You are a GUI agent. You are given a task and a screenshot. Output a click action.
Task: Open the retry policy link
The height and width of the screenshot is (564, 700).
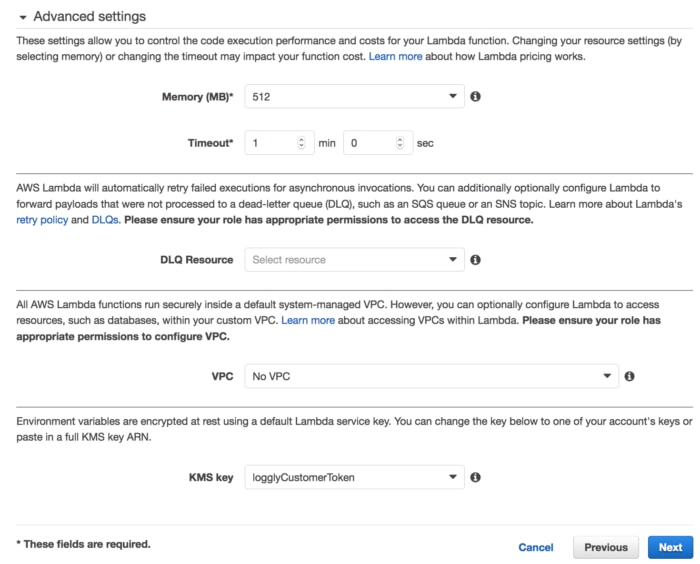coord(41,219)
